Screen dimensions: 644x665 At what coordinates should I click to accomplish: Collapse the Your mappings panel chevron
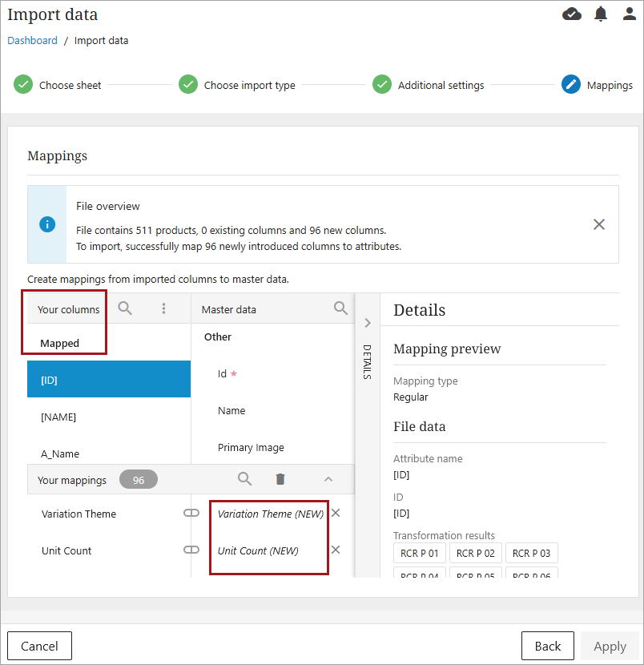click(x=328, y=479)
